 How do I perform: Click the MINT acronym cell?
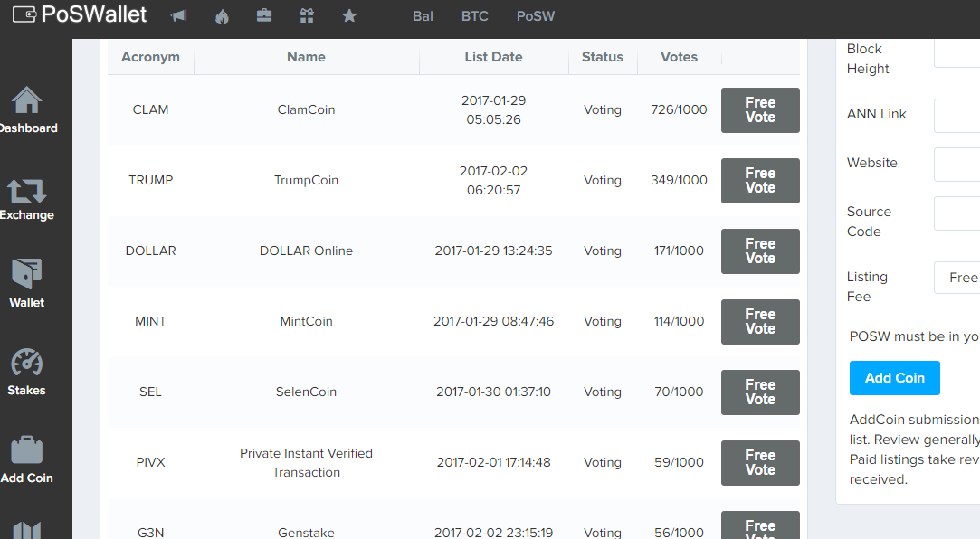click(x=150, y=322)
